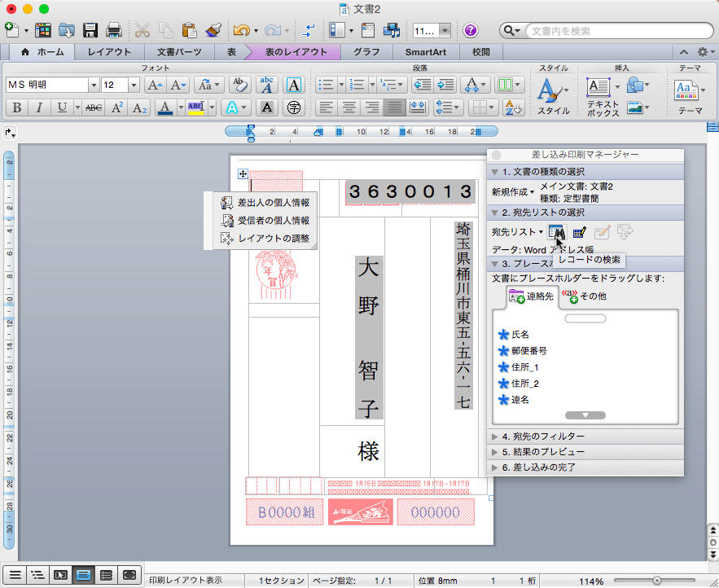This screenshot has height=588, width=719.
Task: Switch to Full Screen view button
Action: point(129,574)
